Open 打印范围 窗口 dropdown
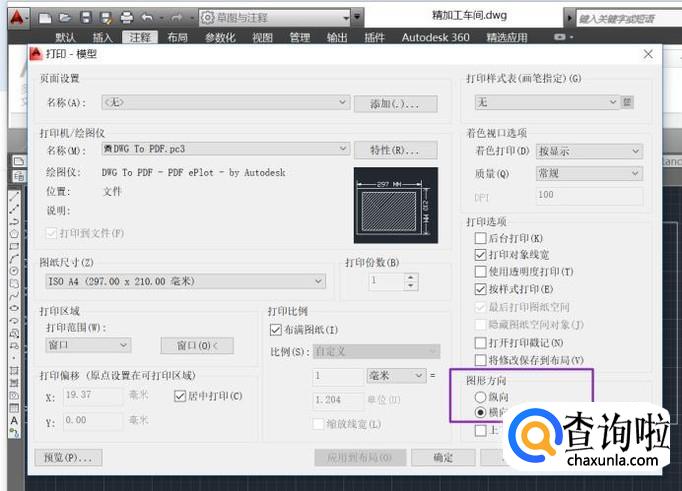Screen dimensions: 682x491 pos(88,345)
